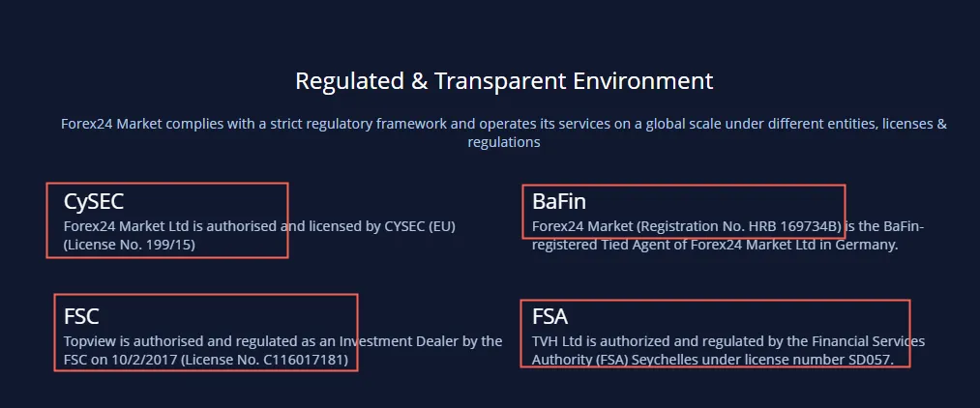
Task: Click the word regulations under the intro
Action: pos(504,142)
